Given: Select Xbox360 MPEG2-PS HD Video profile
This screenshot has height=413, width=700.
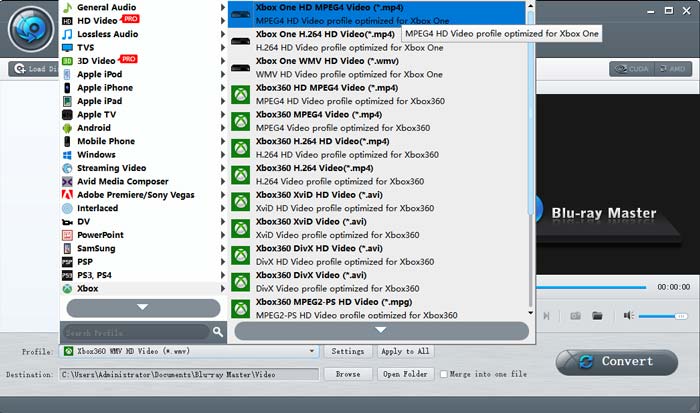Looking at the screenshot, I should point(377,308).
